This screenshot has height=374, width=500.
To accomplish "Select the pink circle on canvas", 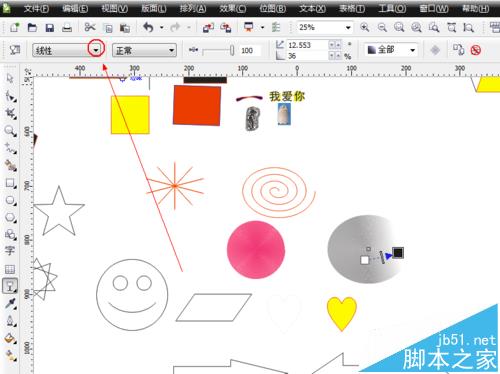I will [x=256, y=250].
